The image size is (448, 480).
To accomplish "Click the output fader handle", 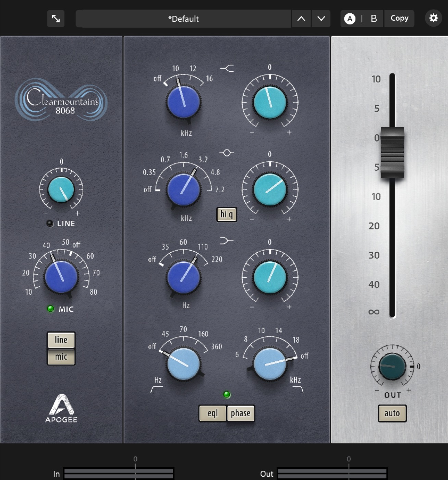I will [392, 152].
